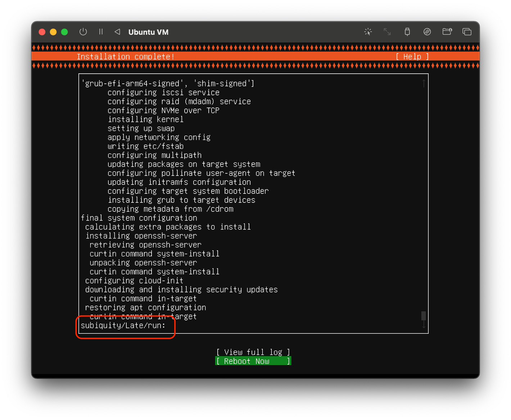Click the 'Installation complete!' header text

(126, 56)
